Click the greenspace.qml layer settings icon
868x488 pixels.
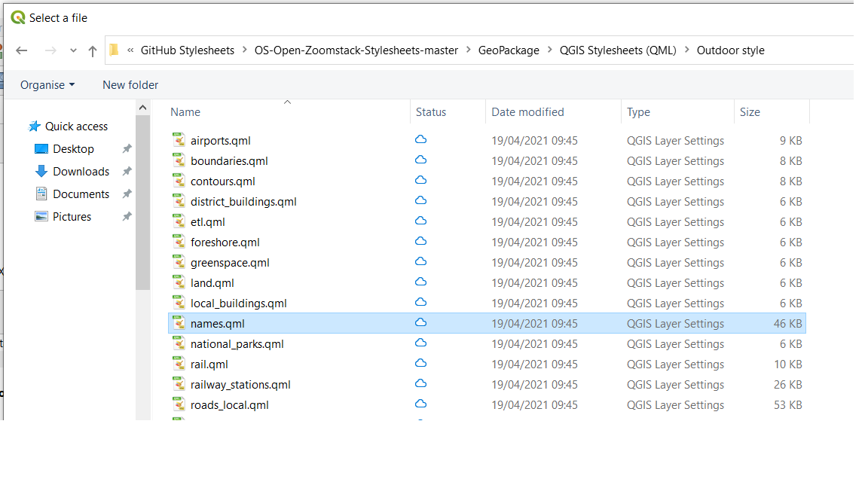click(179, 262)
